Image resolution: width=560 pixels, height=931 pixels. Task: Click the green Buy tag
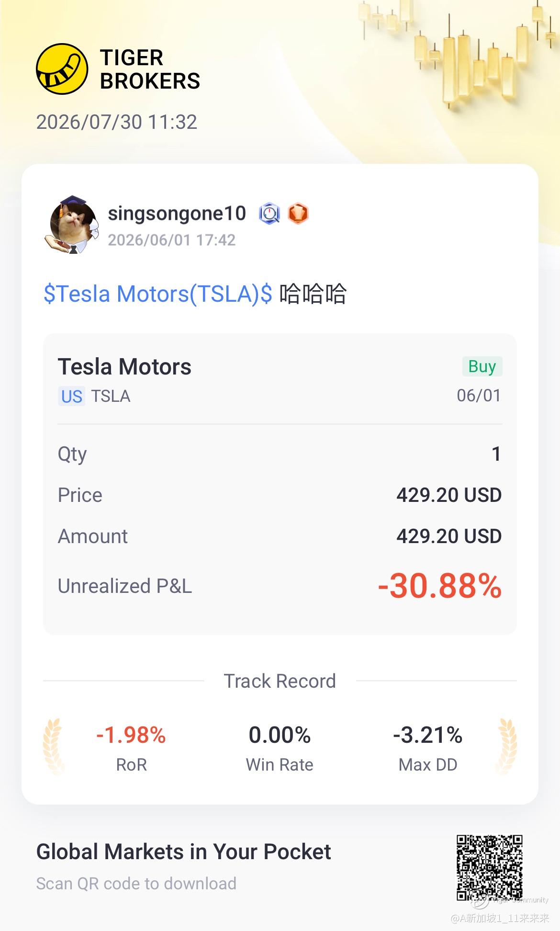pyautogui.click(x=482, y=366)
